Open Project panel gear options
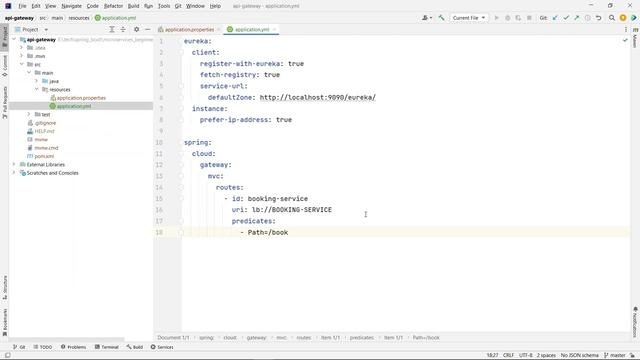 136,29
